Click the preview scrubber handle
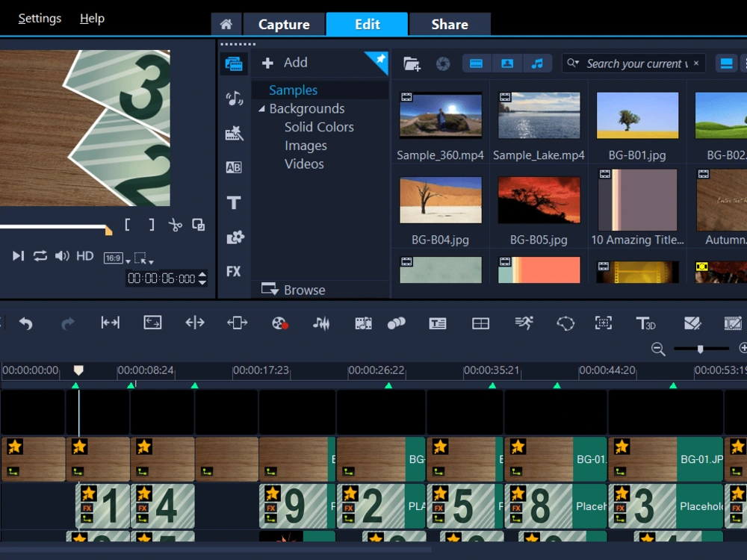The image size is (747, 560). (x=108, y=231)
